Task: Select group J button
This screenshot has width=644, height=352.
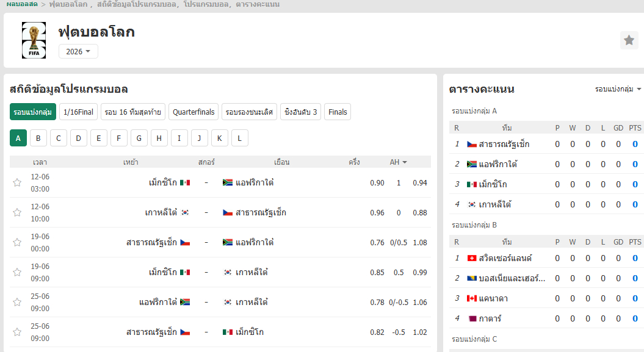Action: tap(199, 138)
